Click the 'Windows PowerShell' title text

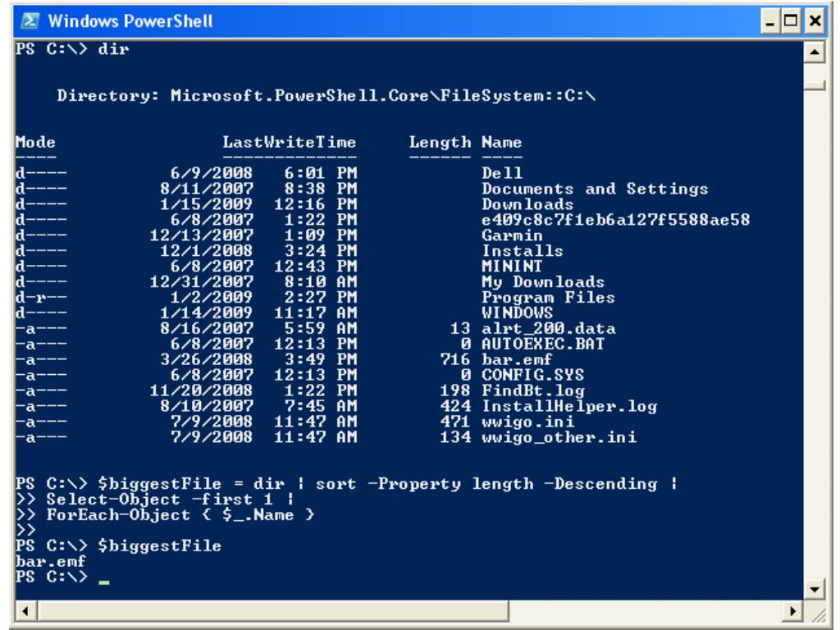130,21
